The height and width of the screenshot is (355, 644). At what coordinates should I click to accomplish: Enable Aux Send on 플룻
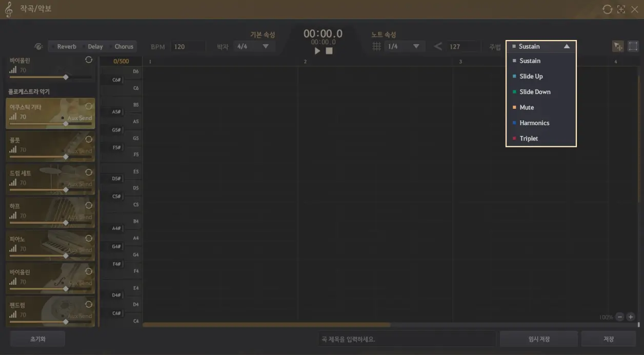[x=77, y=151]
